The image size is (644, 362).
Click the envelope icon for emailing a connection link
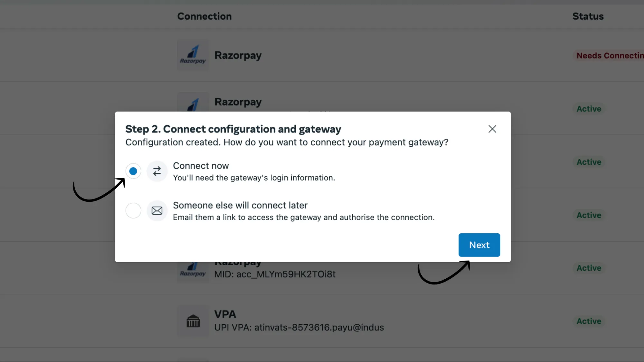tap(157, 210)
